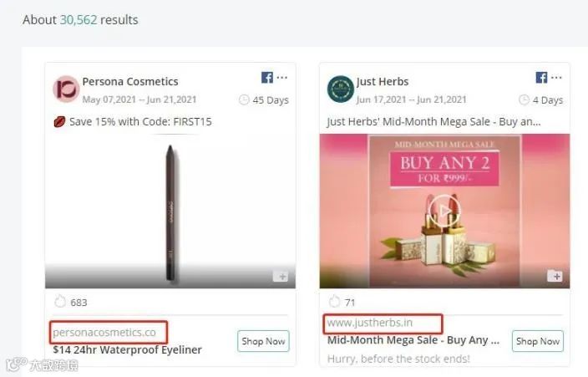Open the personacosmetics.co link
The width and height of the screenshot is (588, 377).
104,333
